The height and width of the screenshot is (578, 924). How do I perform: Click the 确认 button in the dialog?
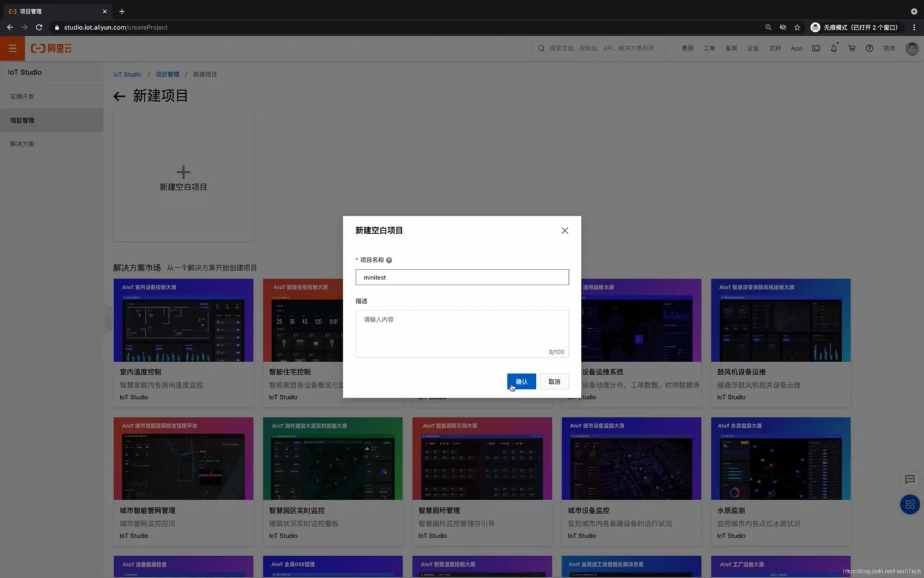(x=521, y=382)
